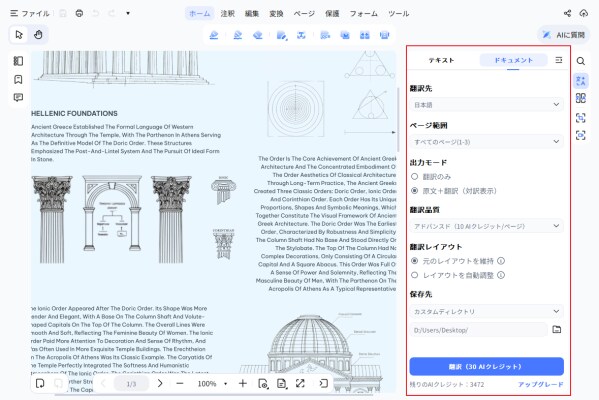Expand the ページ範囲 dropdown
The height and width of the screenshot is (400, 599).
point(486,142)
